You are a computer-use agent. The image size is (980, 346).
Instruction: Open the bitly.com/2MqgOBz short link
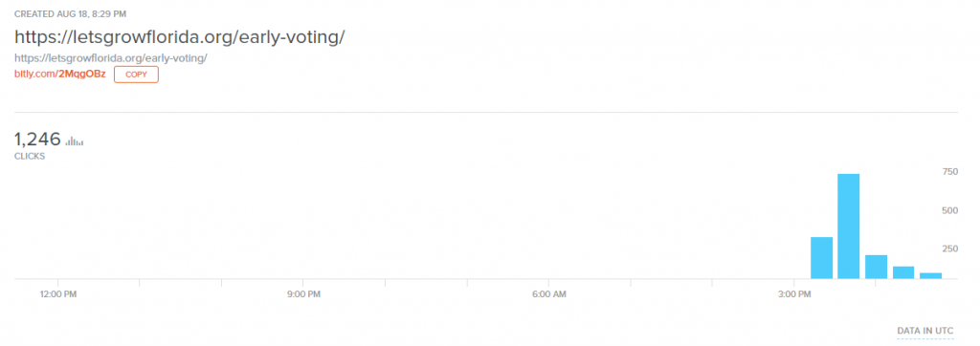click(60, 75)
